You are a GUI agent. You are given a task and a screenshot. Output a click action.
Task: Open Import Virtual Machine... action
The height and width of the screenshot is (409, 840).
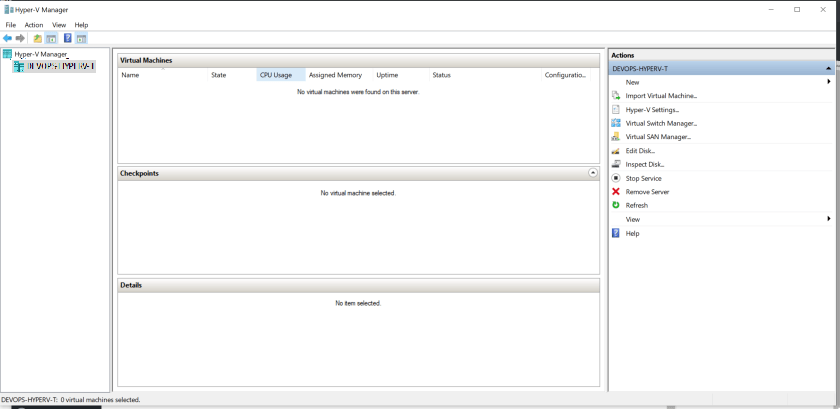pos(661,96)
